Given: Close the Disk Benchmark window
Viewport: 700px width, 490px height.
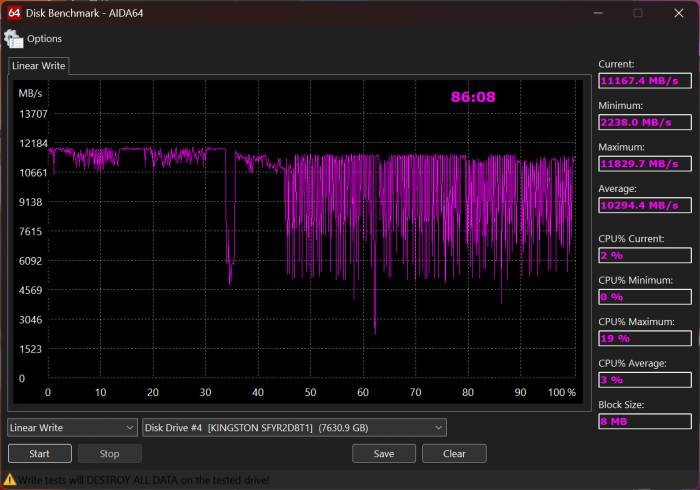Looking at the screenshot, I should [677, 13].
